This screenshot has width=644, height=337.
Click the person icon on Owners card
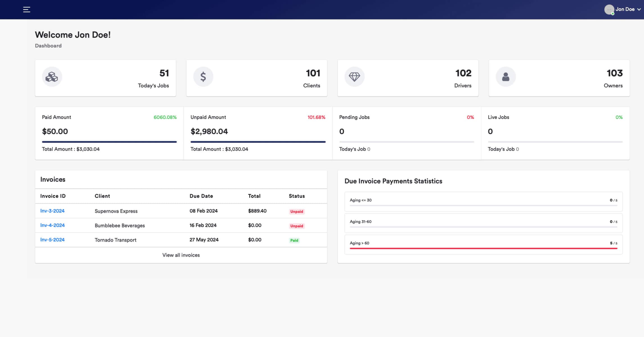point(506,77)
